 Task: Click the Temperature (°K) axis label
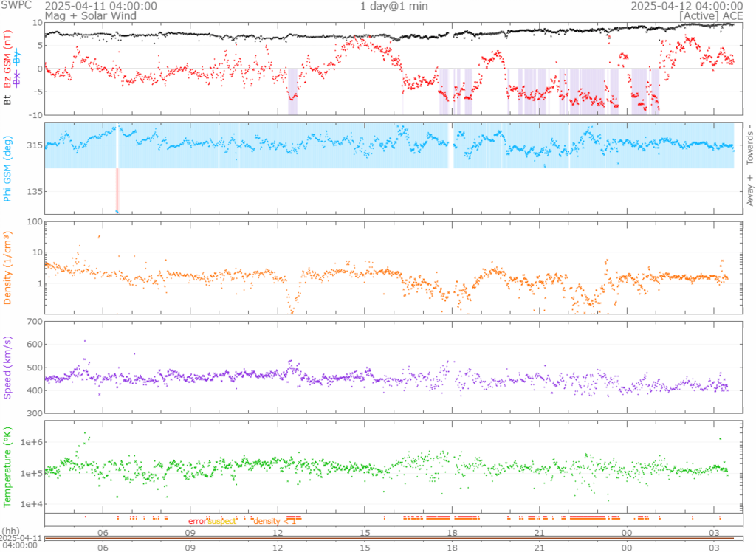pos(8,465)
